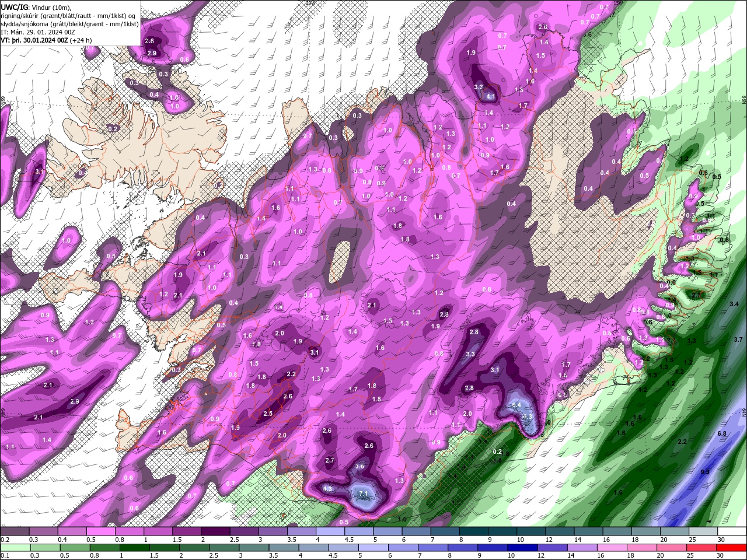Pick the darkest purple swatch labeled 2 in upper legend
747x560 pixels.
coord(215,531)
